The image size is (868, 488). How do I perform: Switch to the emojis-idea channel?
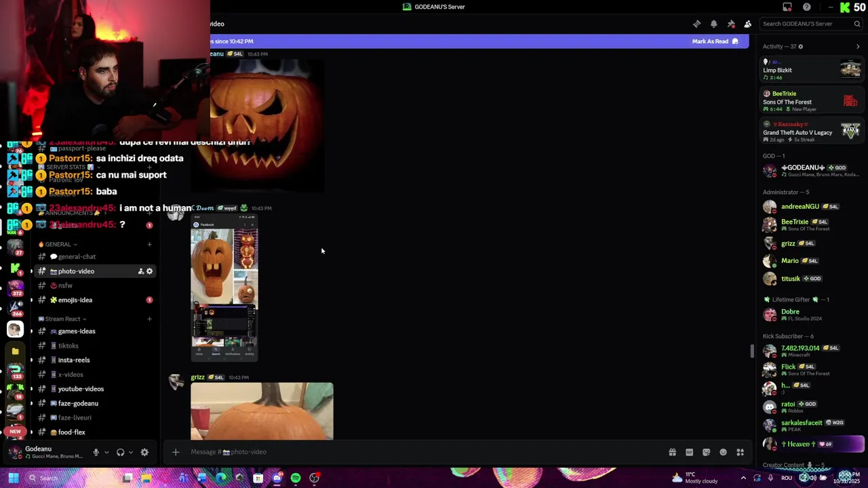point(94,300)
